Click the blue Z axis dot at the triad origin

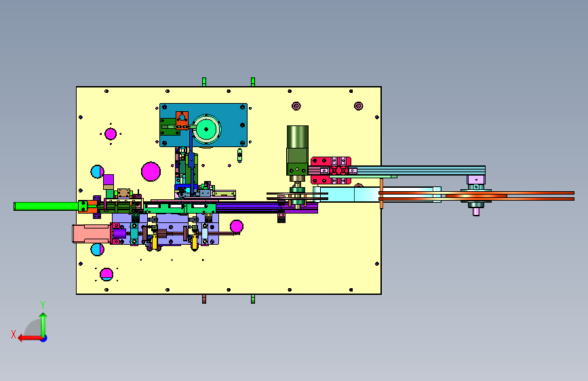(44, 338)
